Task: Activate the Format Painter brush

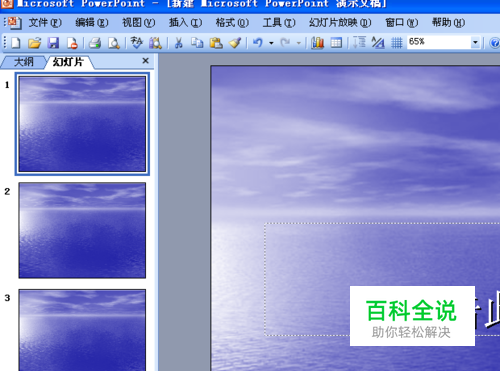Action: click(x=235, y=43)
